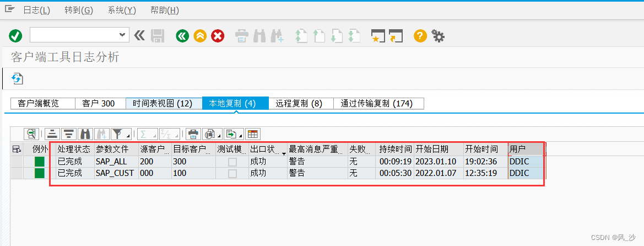The width and height of the screenshot is (644, 246).
Task: Click the green checkmark Enter icon
Action: (15, 36)
